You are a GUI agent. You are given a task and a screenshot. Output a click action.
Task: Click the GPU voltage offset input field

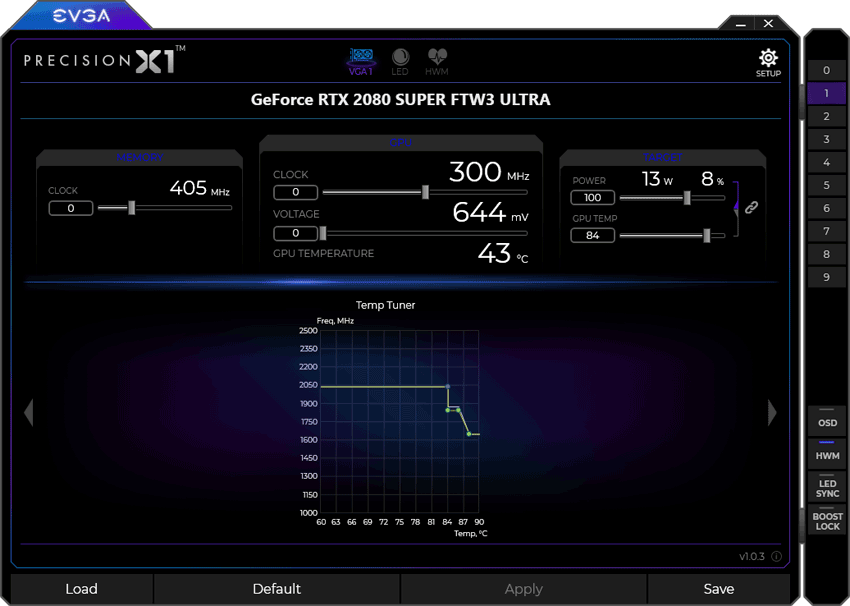(x=295, y=233)
